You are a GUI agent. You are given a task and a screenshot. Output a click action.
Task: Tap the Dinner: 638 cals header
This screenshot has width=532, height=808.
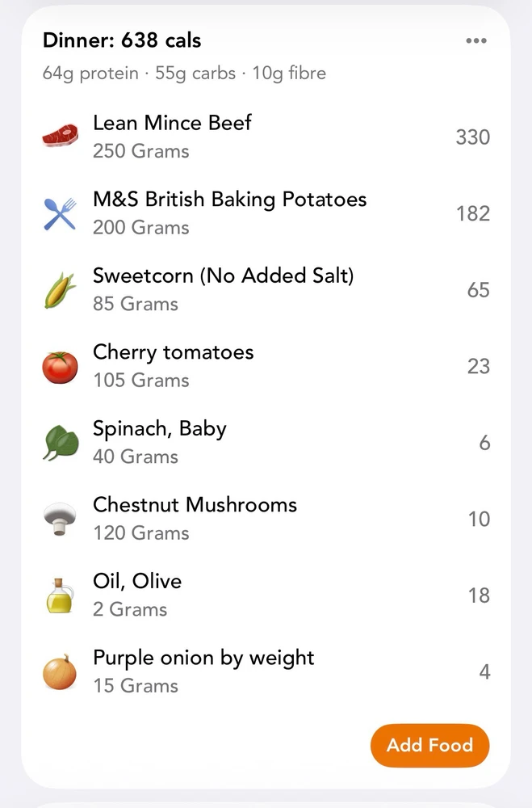pos(122,40)
